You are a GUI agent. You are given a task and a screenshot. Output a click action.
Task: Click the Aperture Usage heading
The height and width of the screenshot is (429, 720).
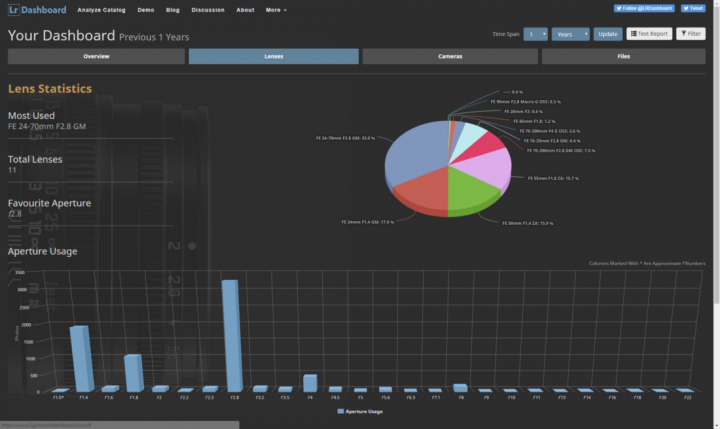click(x=42, y=251)
